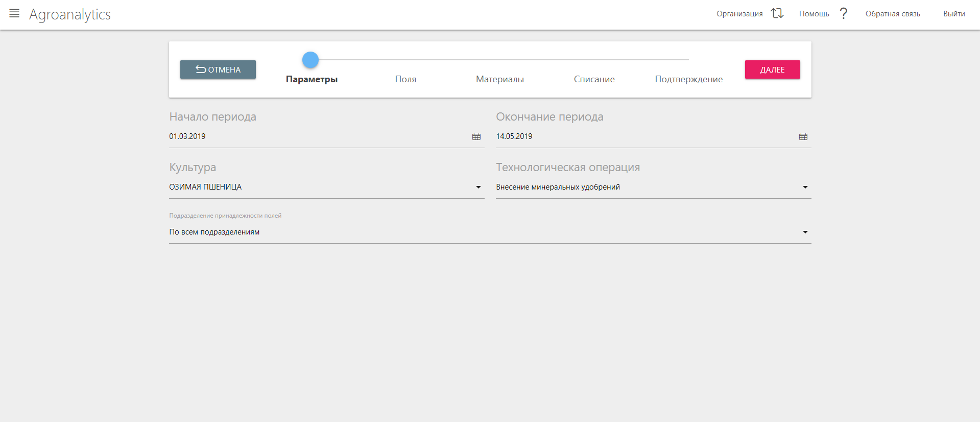Click the Выйти logout link
The height and width of the screenshot is (422, 980).
pos(953,14)
